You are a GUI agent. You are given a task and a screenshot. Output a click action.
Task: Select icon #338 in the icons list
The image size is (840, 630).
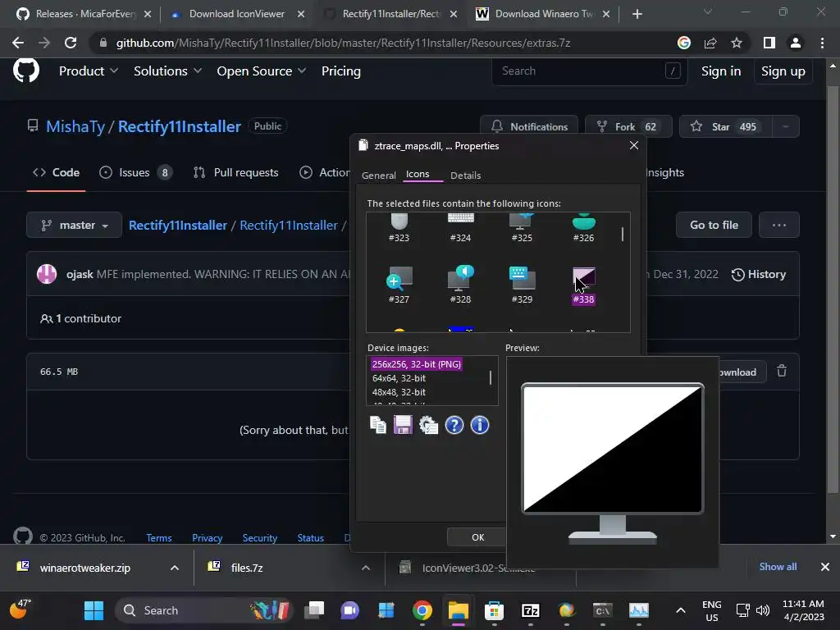pyautogui.click(x=583, y=285)
